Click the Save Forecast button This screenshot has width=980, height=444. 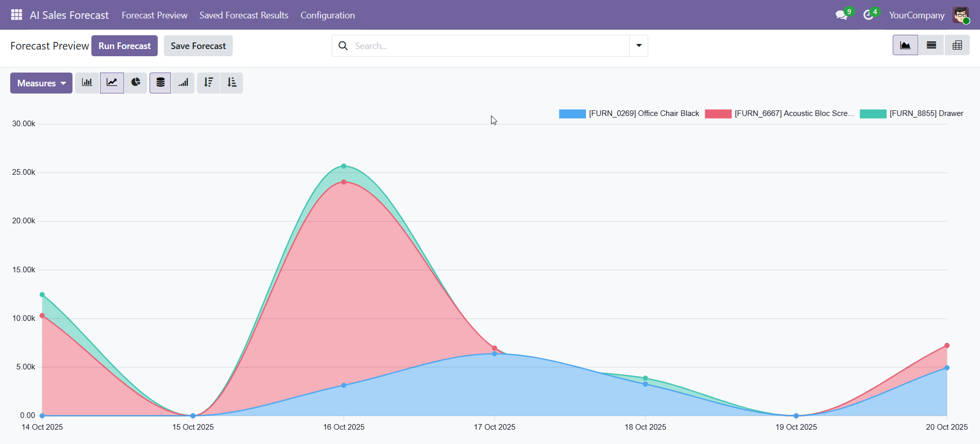click(x=198, y=46)
